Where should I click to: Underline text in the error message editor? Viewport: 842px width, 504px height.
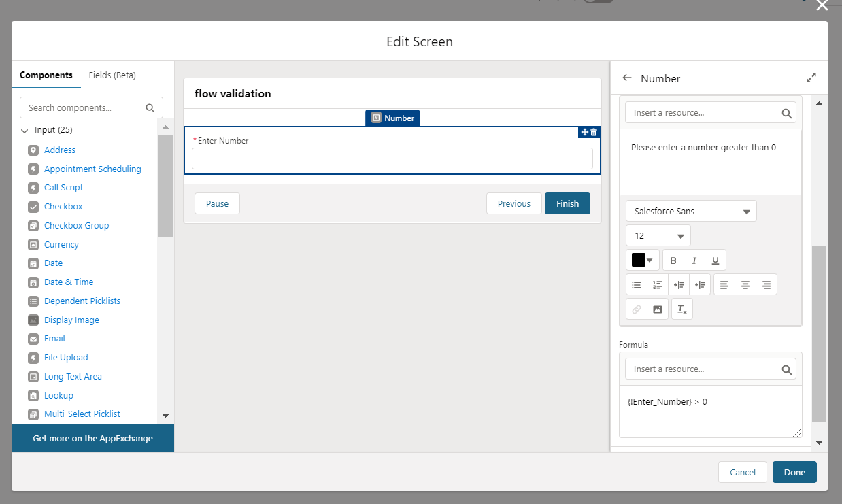[x=715, y=260]
